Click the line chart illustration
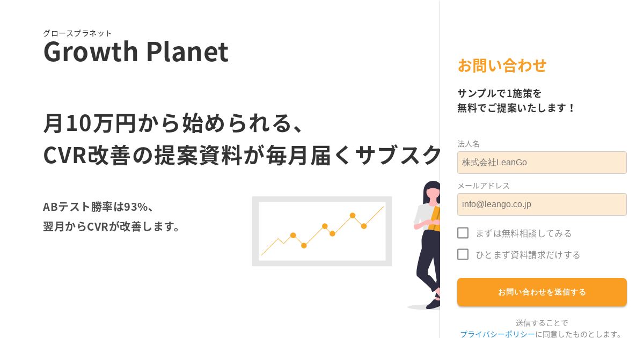 (322, 231)
